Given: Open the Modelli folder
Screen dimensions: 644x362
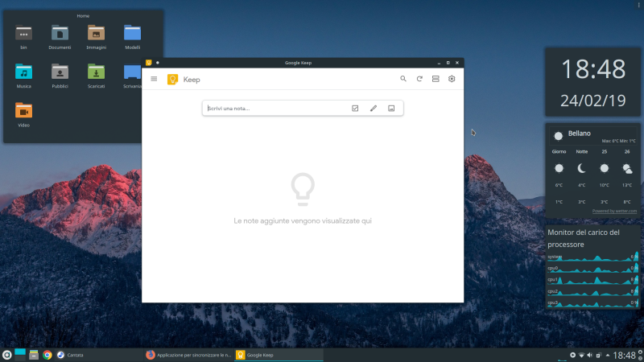Looking at the screenshot, I should pyautogui.click(x=132, y=37).
